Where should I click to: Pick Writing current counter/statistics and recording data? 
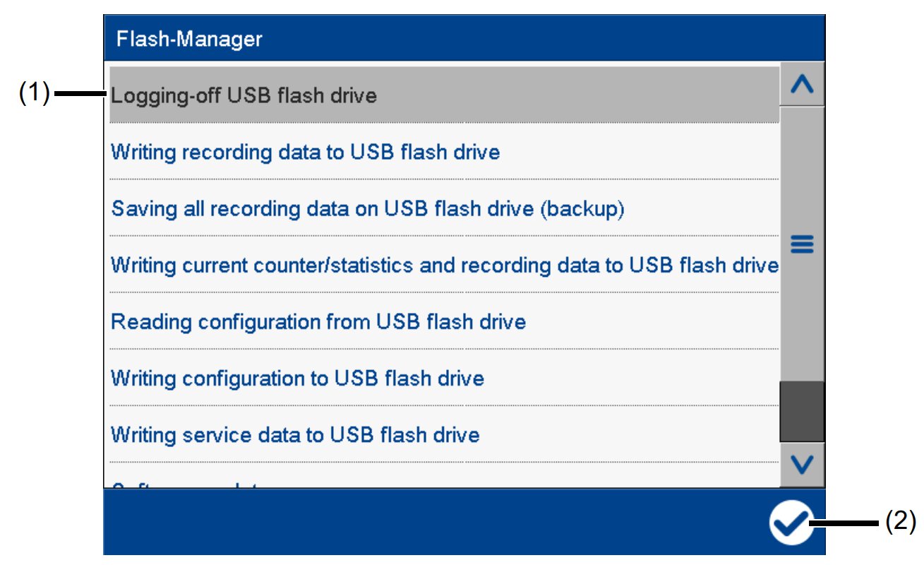[444, 266]
